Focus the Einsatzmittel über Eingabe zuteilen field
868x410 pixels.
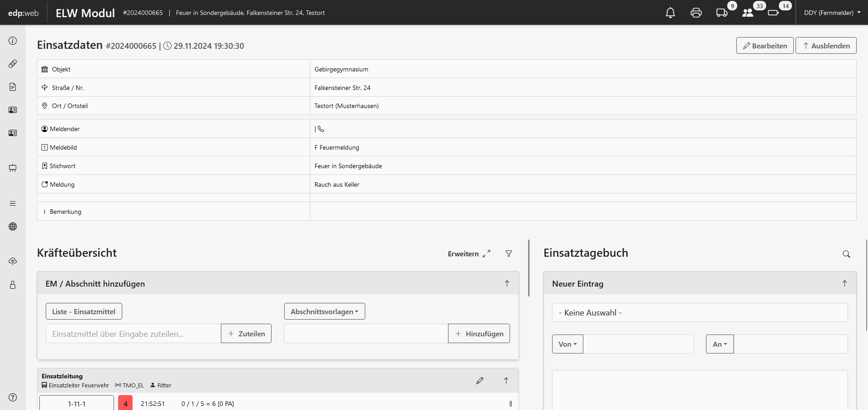tap(134, 334)
